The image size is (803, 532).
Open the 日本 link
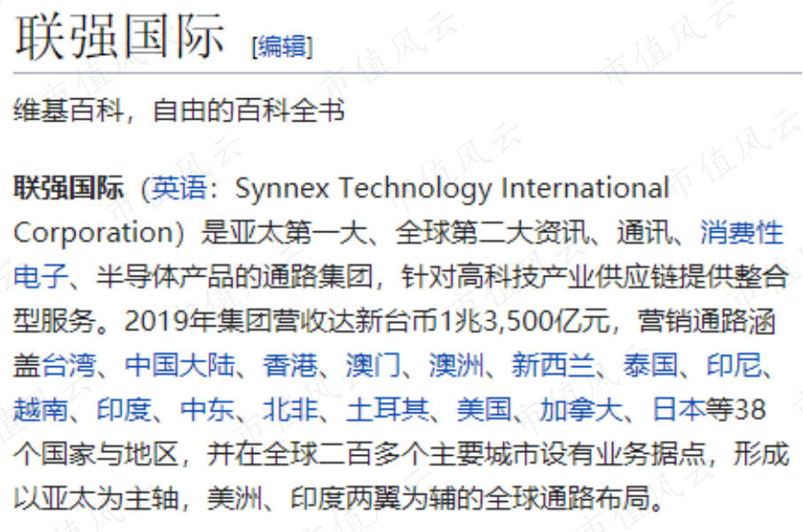678,410
